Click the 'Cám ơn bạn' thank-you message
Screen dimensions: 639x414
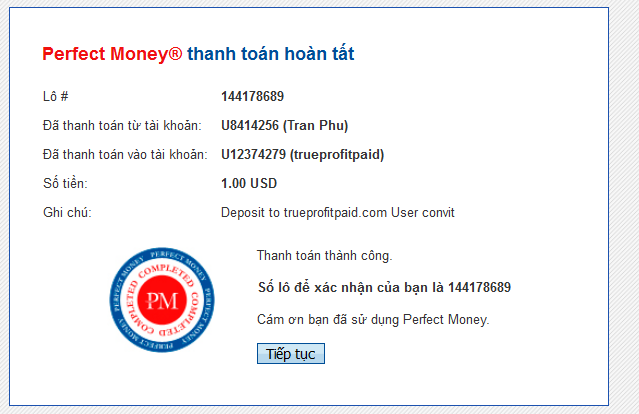[x=373, y=319]
